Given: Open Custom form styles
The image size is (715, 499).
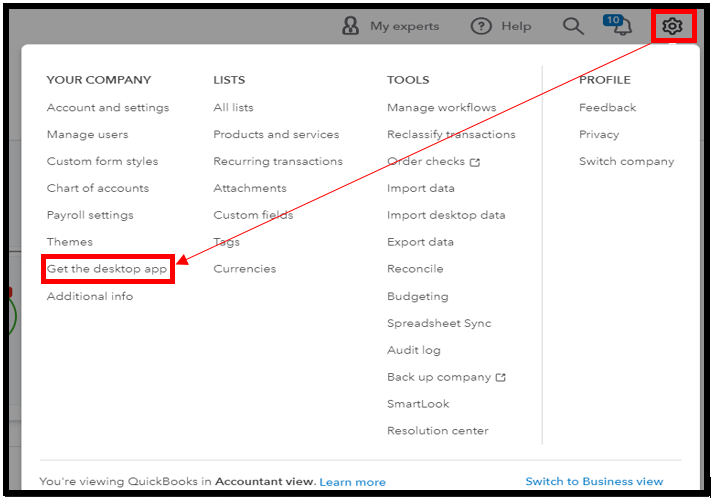Looking at the screenshot, I should [103, 161].
